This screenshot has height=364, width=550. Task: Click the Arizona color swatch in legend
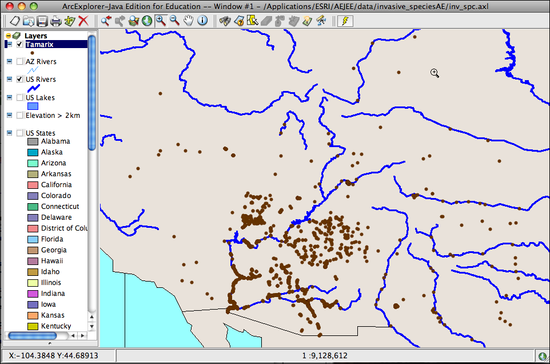[x=33, y=163]
